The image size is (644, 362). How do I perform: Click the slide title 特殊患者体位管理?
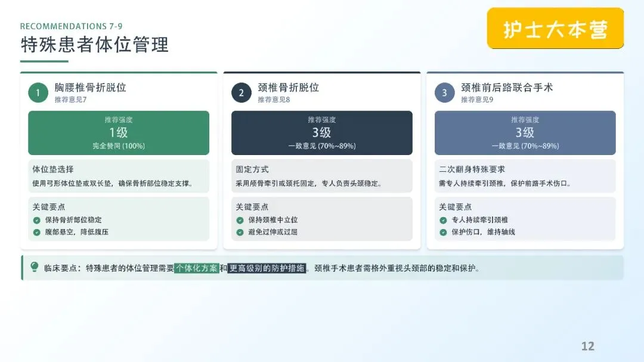94,45
